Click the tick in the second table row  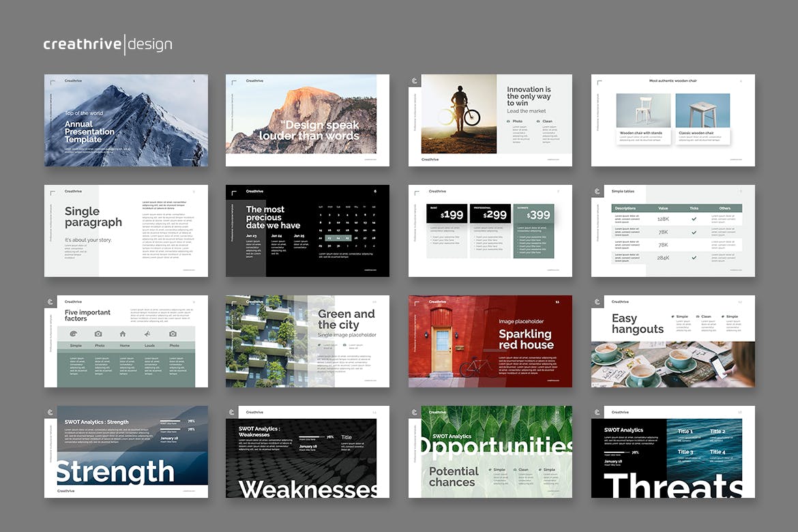[694, 232]
